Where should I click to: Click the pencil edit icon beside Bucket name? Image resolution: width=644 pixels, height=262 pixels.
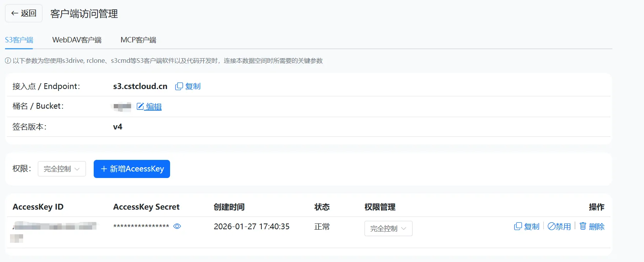click(140, 106)
